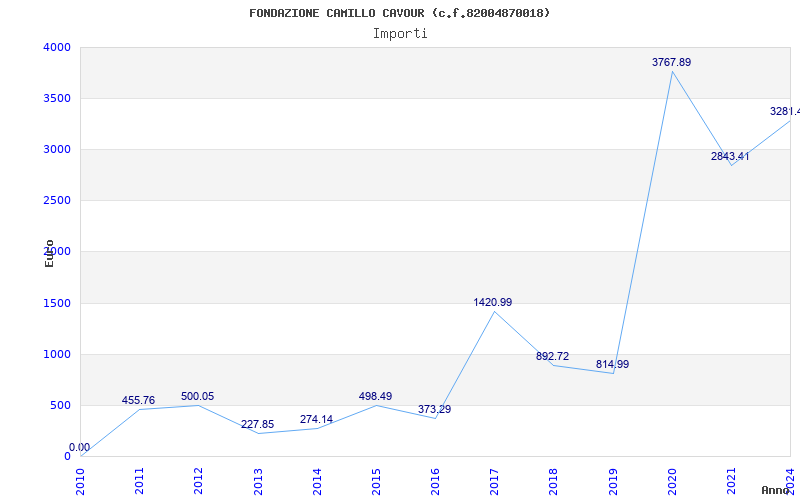Click the 3000 y-axis tick label
800x500 pixels.
57,149
